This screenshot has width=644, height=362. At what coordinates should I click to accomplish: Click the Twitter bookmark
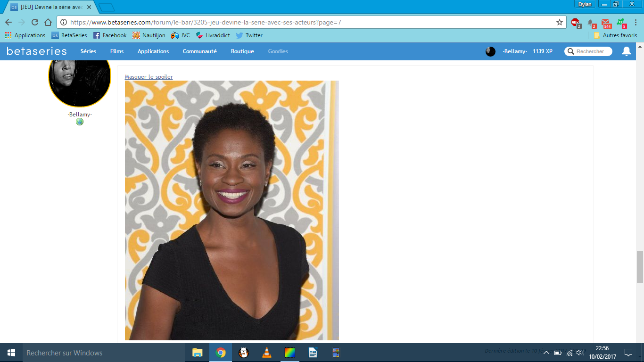pyautogui.click(x=249, y=35)
